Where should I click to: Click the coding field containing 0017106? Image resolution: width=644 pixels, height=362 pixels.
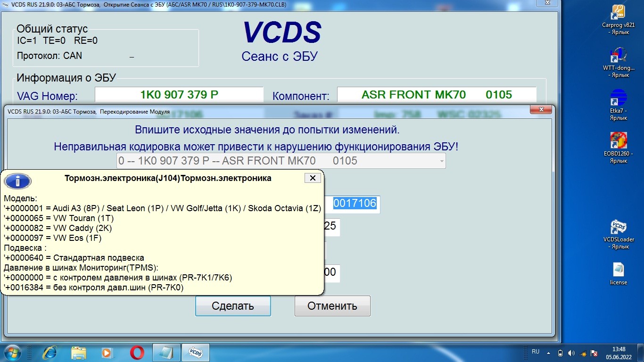(x=355, y=204)
